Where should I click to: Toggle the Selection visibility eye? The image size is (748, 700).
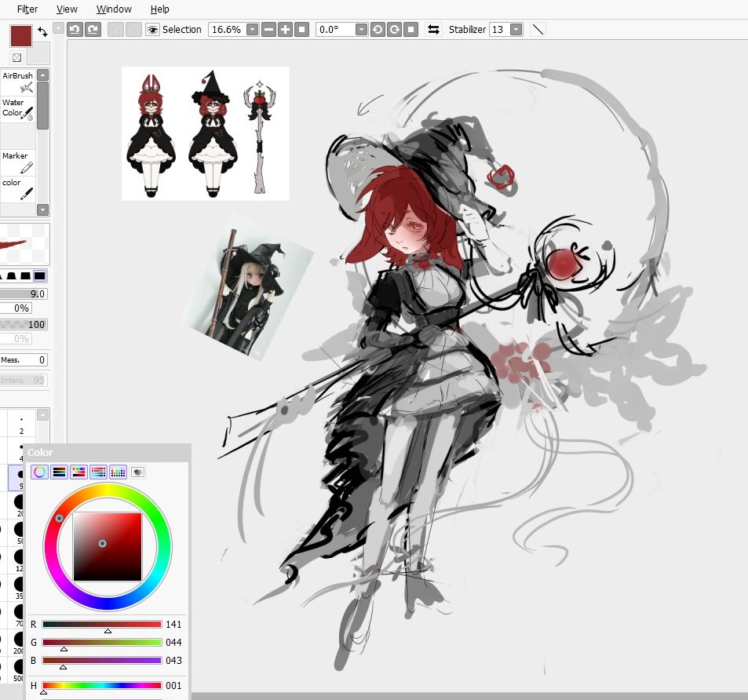[152, 30]
